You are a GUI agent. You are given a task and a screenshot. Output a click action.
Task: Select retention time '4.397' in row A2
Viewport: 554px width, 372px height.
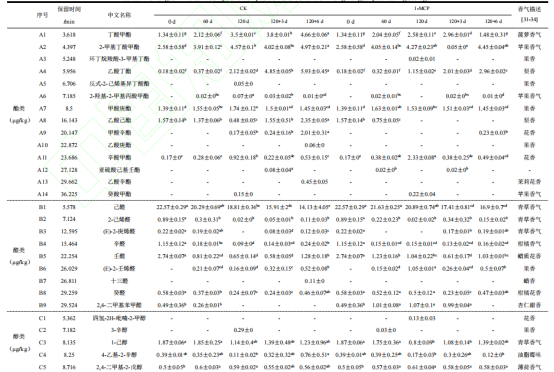coord(69,47)
